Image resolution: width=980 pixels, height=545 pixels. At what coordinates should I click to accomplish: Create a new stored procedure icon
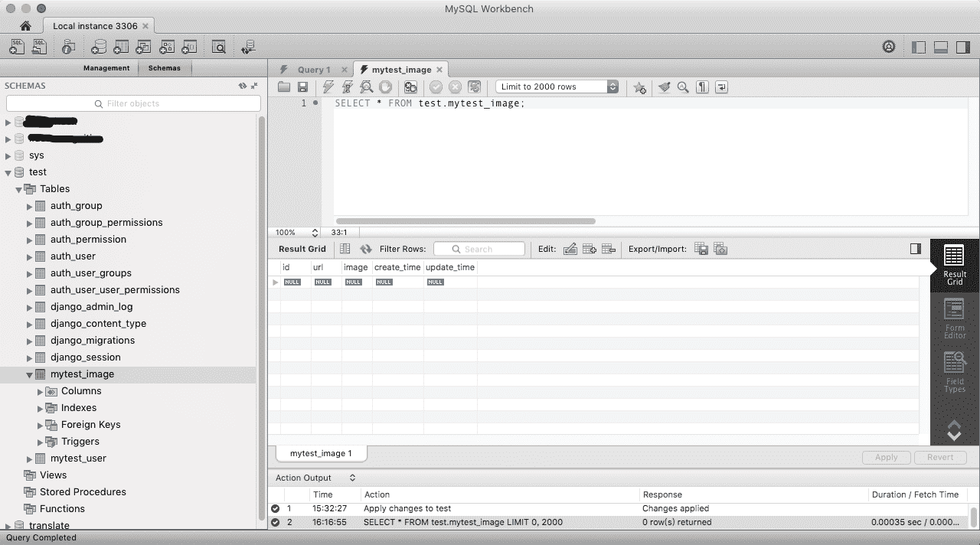pyautogui.click(x=166, y=47)
